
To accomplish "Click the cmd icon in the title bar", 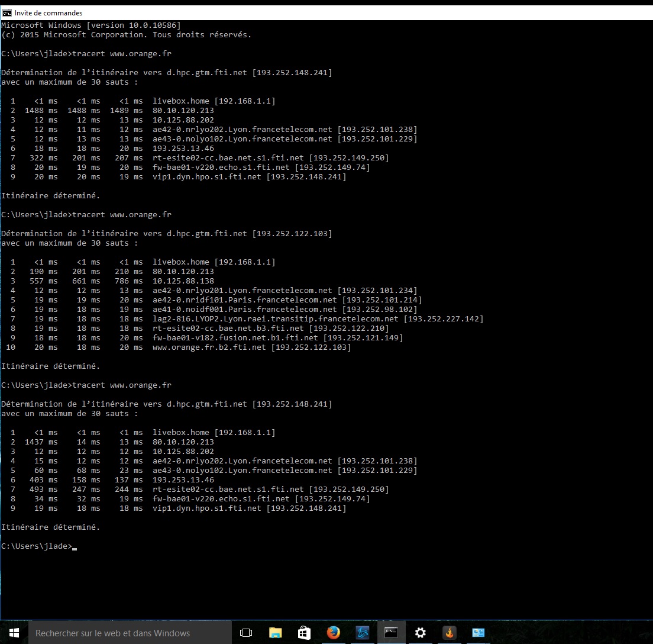I will click(7, 13).
